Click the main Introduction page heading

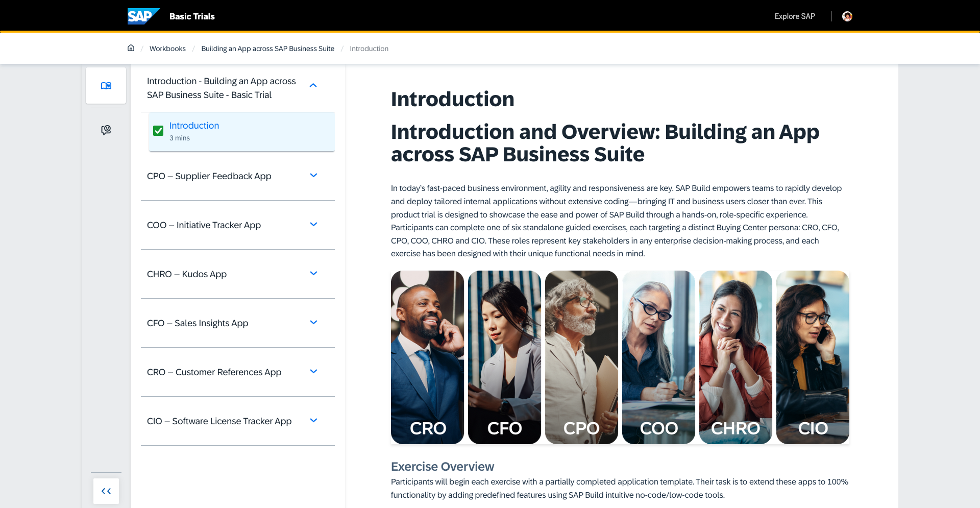(453, 99)
